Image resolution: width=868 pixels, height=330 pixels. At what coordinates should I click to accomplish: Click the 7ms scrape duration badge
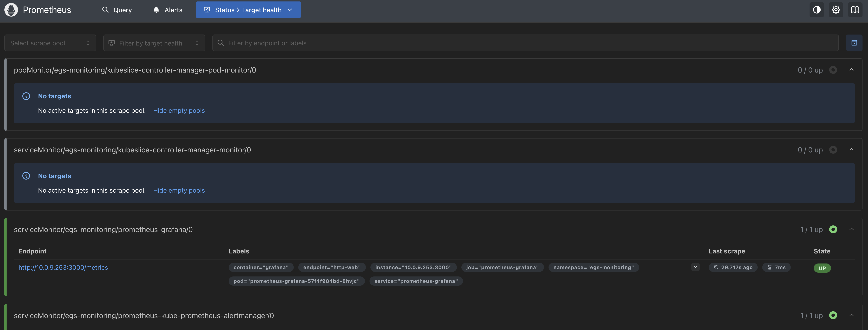pyautogui.click(x=776, y=267)
